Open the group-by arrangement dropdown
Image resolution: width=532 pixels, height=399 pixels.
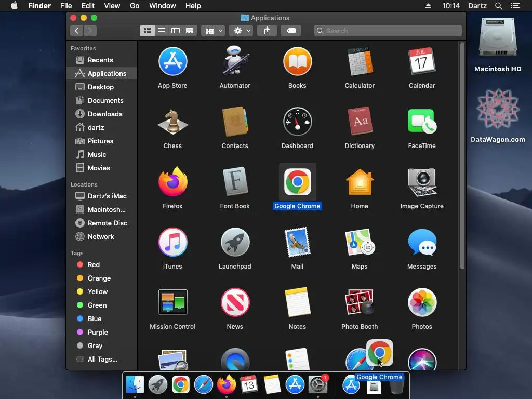pyautogui.click(x=213, y=31)
